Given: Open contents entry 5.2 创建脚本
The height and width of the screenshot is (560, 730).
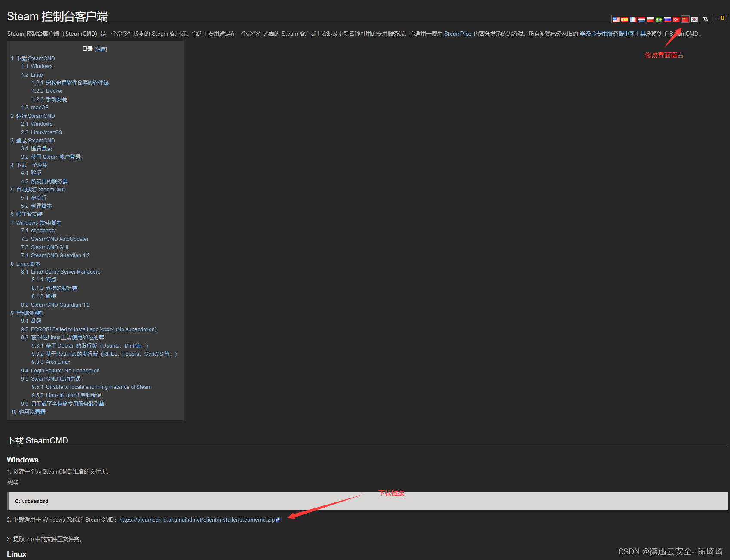Looking at the screenshot, I should [37, 206].
